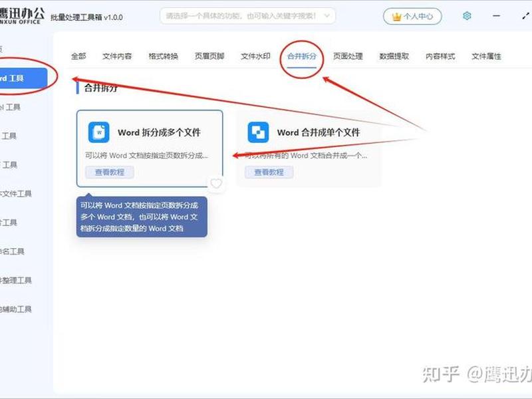This screenshot has width=532, height=399.
Task: Open Word 合并成单个文件 tool title
Action: point(319,132)
